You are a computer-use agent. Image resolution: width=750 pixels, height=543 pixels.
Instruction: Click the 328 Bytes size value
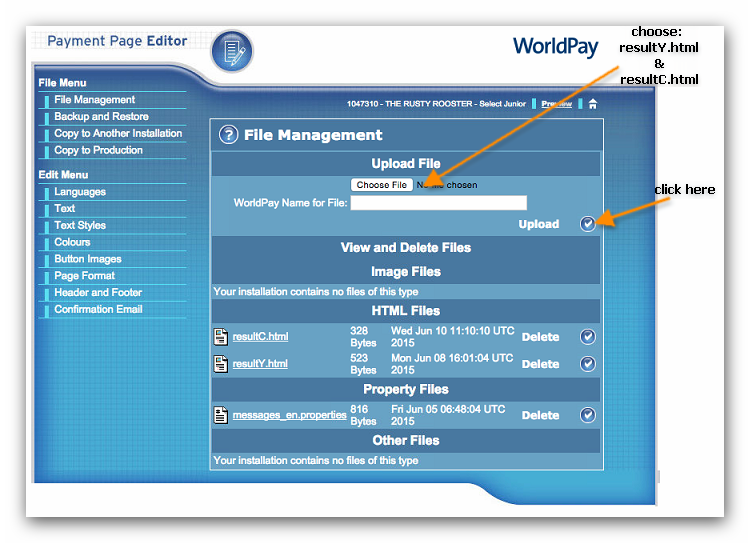coord(363,337)
